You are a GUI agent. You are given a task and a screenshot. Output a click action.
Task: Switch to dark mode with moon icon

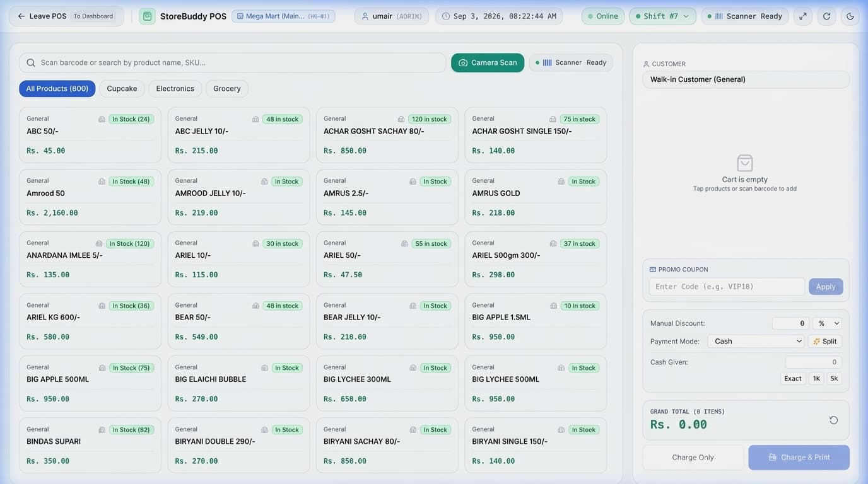pyautogui.click(x=850, y=16)
